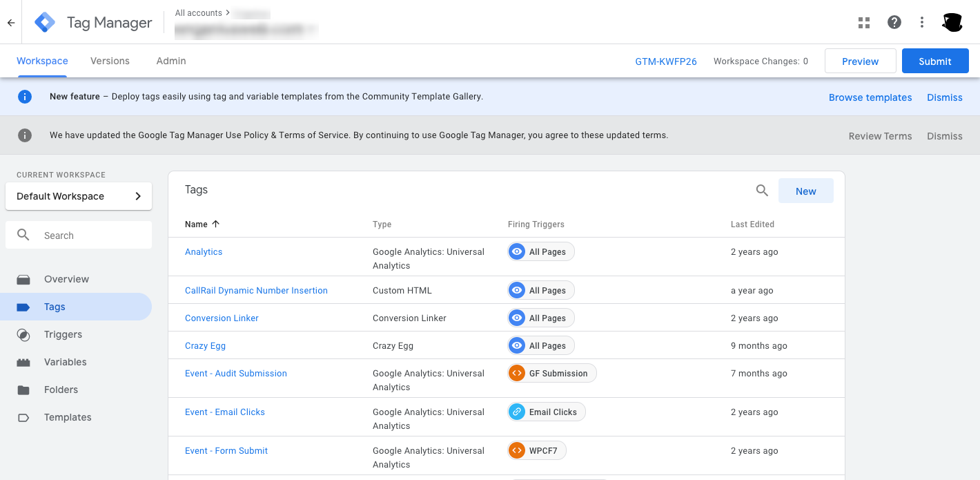Click the Variables brick icon in sidebar
Image resolution: width=980 pixels, height=480 pixels.
[23, 362]
